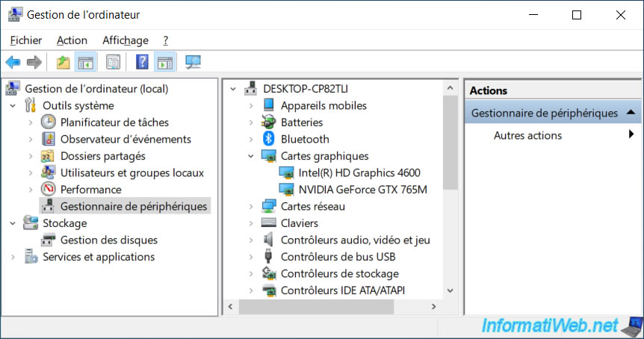Open the Help question mark icon
The height and width of the screenshot is (339, 644).
pos(142,63)
